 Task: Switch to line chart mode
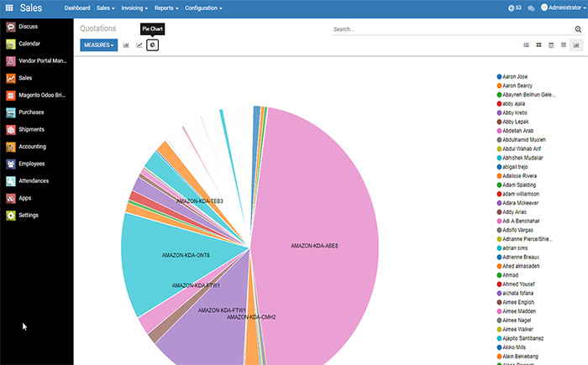coord(139,45)
